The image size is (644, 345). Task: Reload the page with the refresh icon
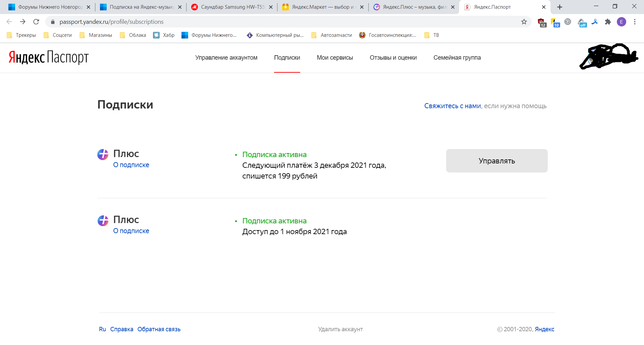pyautogui.click(x=36, y=22)
